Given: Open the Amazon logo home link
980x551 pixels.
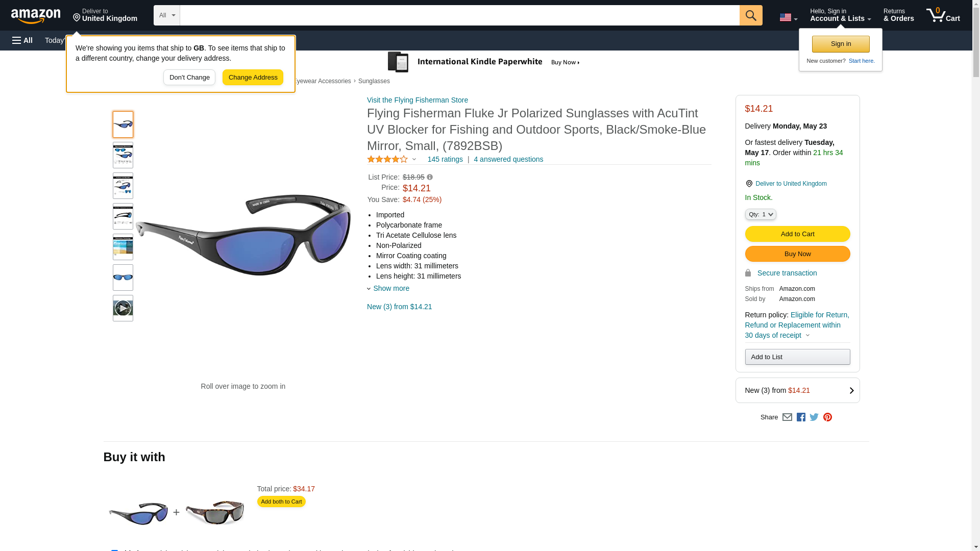Looking at the screenshot, I should click(x=36, y=16).
